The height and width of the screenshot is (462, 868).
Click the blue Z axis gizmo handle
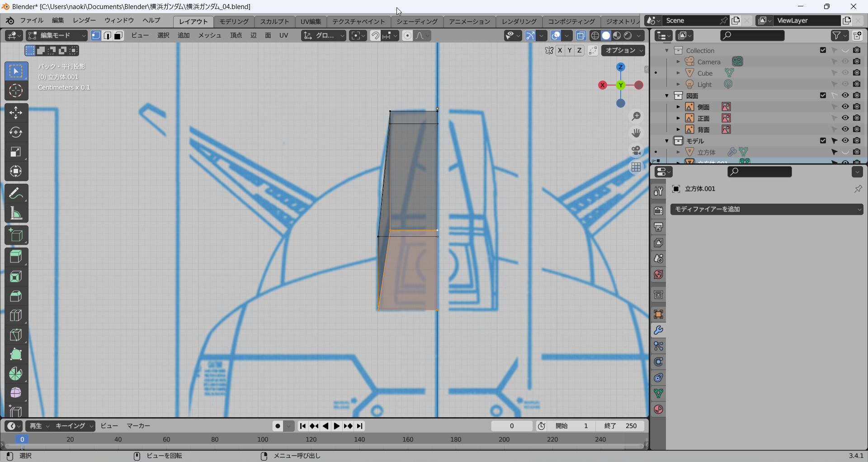tap(621, 67)
